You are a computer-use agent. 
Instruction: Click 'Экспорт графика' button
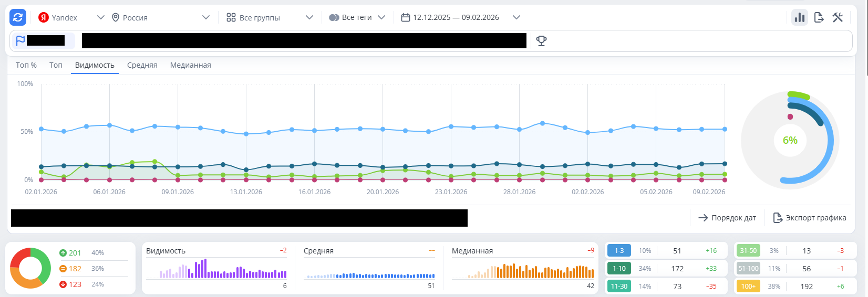[810, 218]
